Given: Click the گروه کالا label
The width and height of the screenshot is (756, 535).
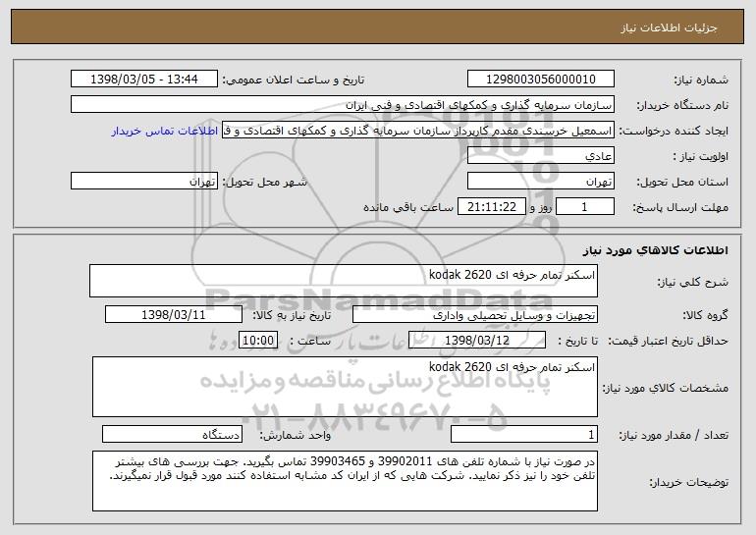Looking at the screenshot, I should [x=705, y=316].
